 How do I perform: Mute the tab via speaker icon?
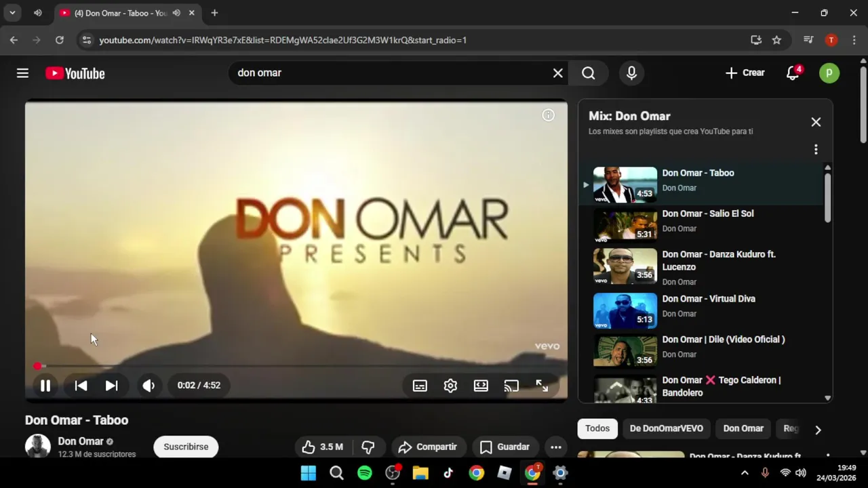[176, 13]
